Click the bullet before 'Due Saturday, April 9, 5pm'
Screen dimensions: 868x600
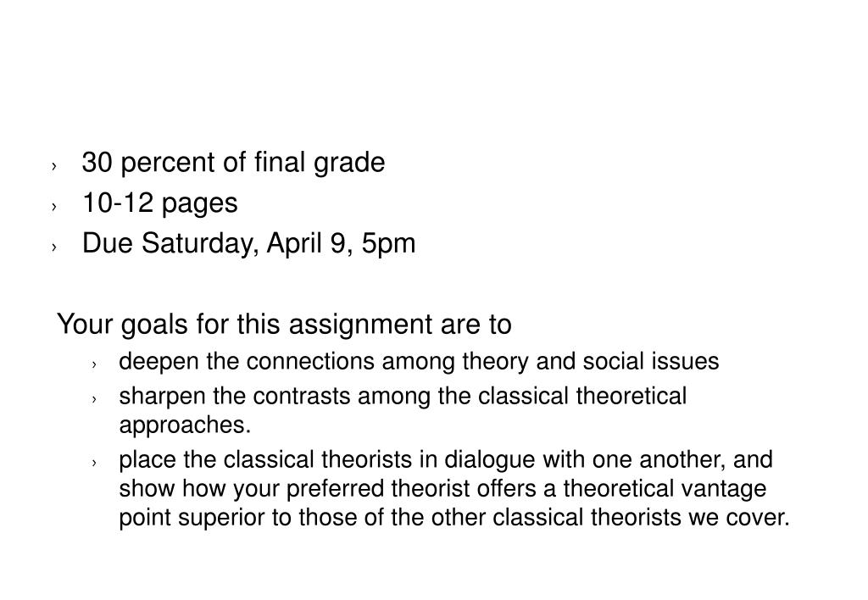click(53, 247)
